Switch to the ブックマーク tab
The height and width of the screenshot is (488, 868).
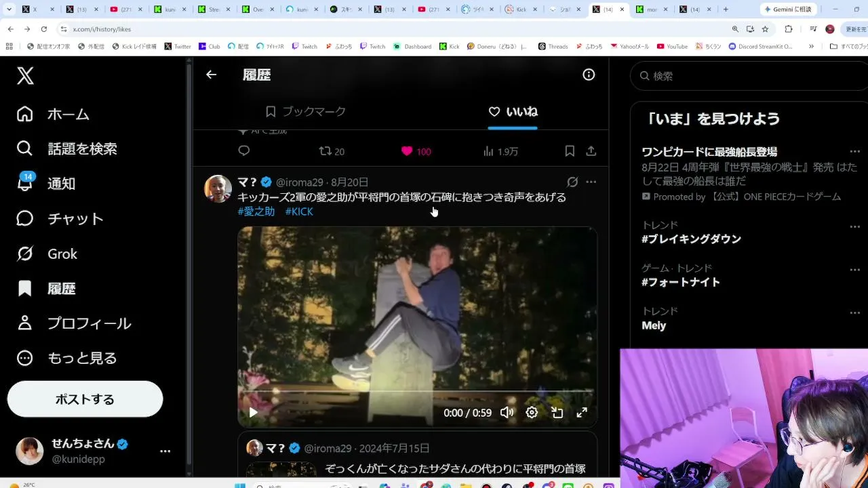(306, 112)
